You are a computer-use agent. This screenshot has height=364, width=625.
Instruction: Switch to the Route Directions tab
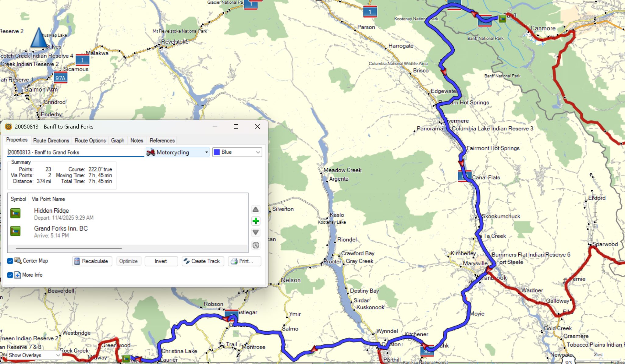(x=51, y=140)
